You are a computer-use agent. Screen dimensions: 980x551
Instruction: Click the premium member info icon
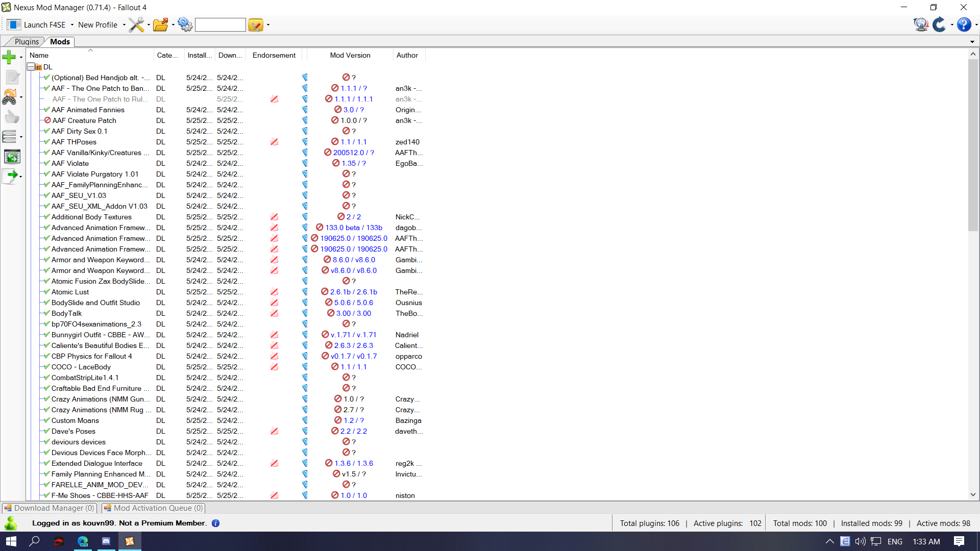tap(215, 523)
